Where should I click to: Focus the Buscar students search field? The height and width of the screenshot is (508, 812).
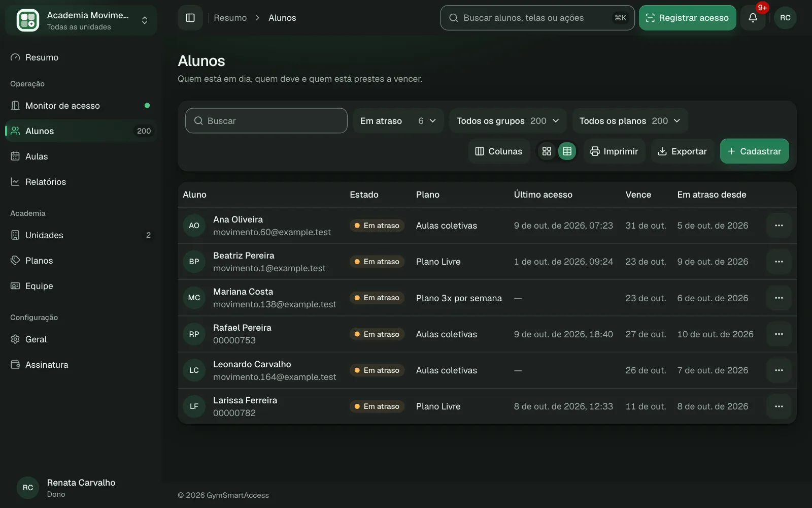(266, 121)
